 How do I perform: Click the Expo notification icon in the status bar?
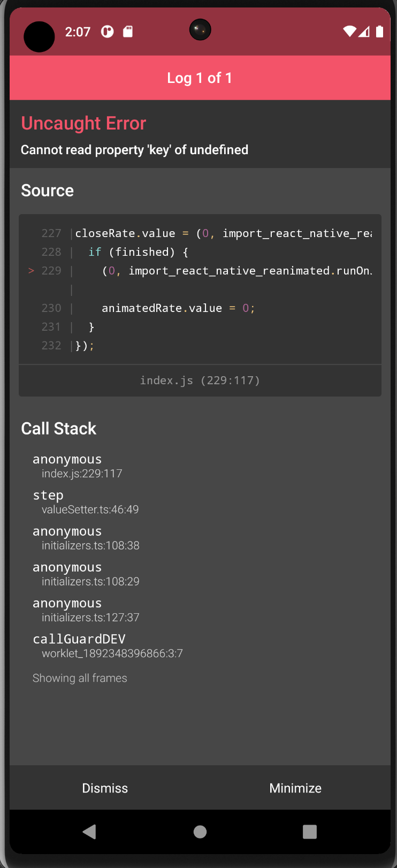pyautogui.click(x=107, y=32)
